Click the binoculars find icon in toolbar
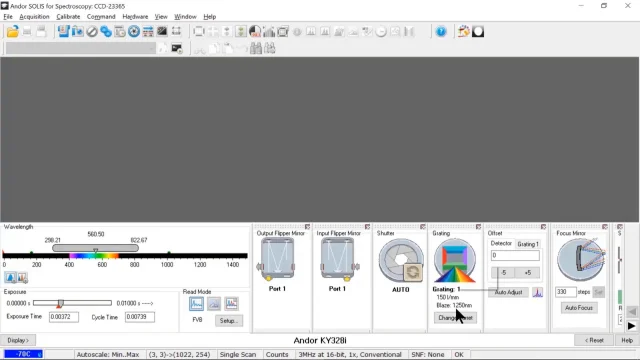This screenshot has height=360, width=640. 256,49
